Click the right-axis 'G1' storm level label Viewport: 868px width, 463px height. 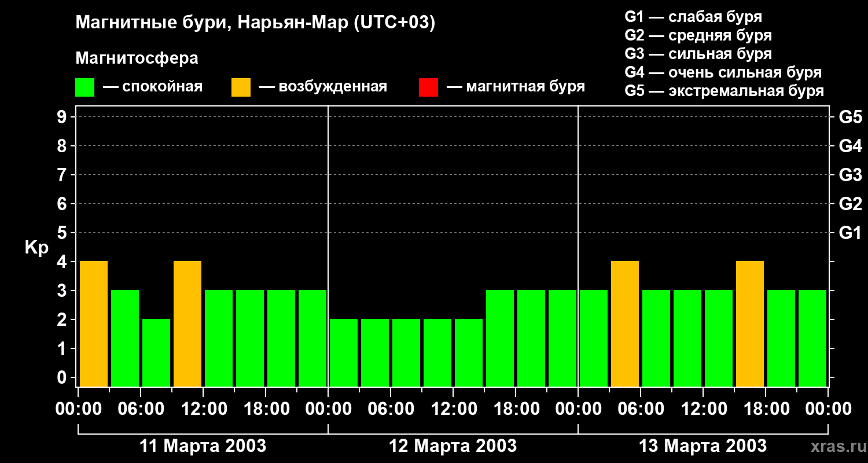click(850, 233)
